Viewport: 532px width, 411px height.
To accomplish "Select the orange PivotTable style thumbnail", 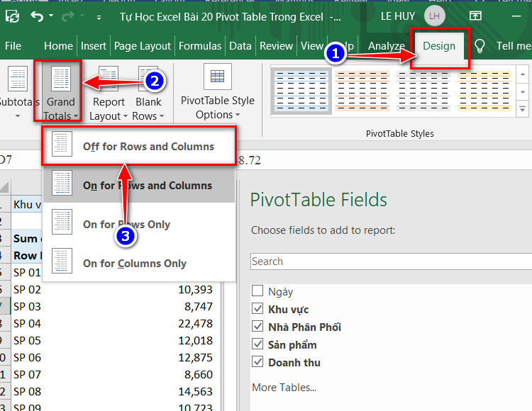I will (x=362, y=91).
